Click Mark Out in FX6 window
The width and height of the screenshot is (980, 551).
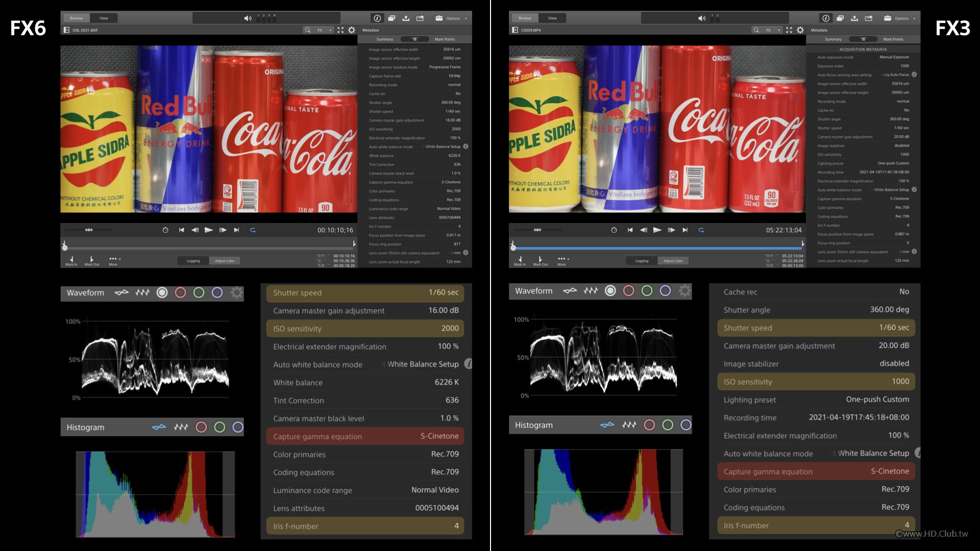tap(92, 261)
